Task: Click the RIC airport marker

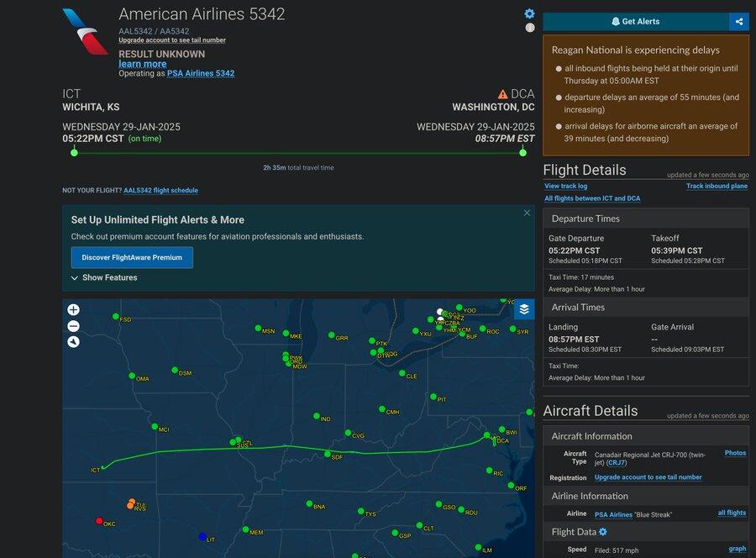Action: click(x=489, y=471)
